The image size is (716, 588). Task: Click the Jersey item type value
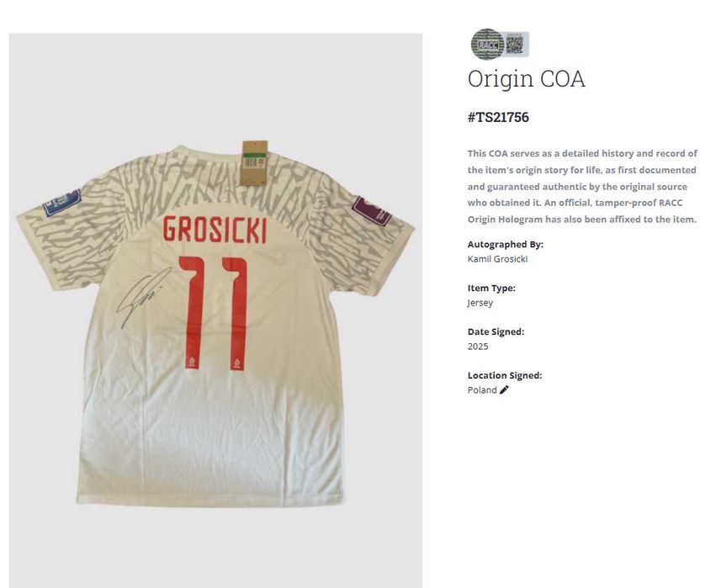click(480, 303)
